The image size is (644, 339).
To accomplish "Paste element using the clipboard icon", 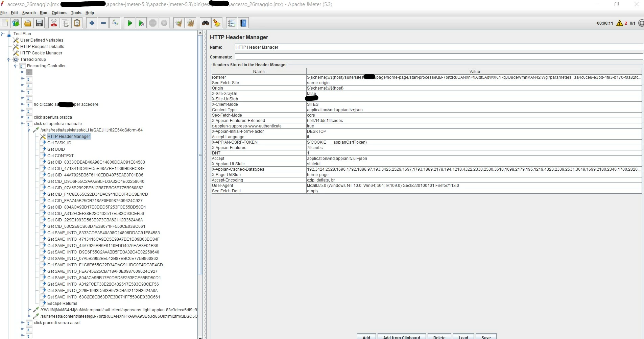I will click(77, 23).
